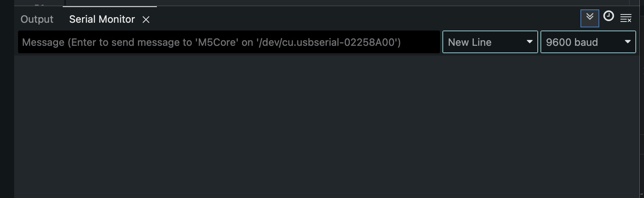This screenshot has width=644, height=198.
Task: Toggle timestamp display using the clock icon
Action: [x=608, y=16]
